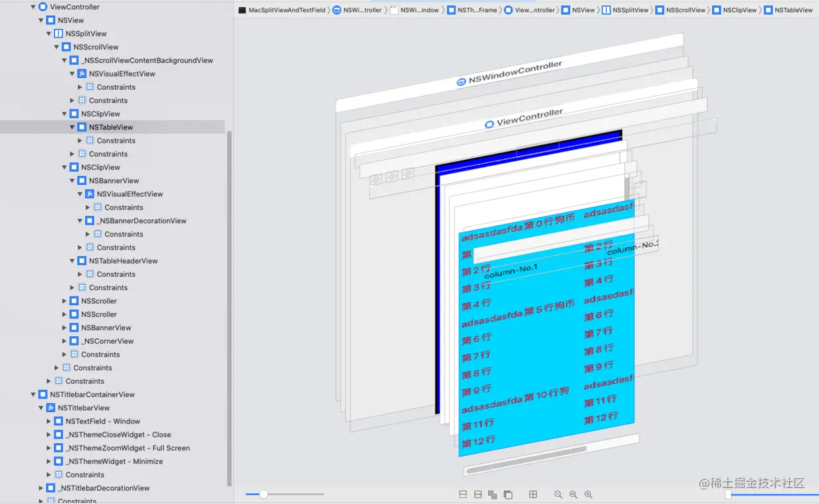Click the _NSScrollViewContentBackgroundView row icon
819x504 pixels.
(74, 60)
